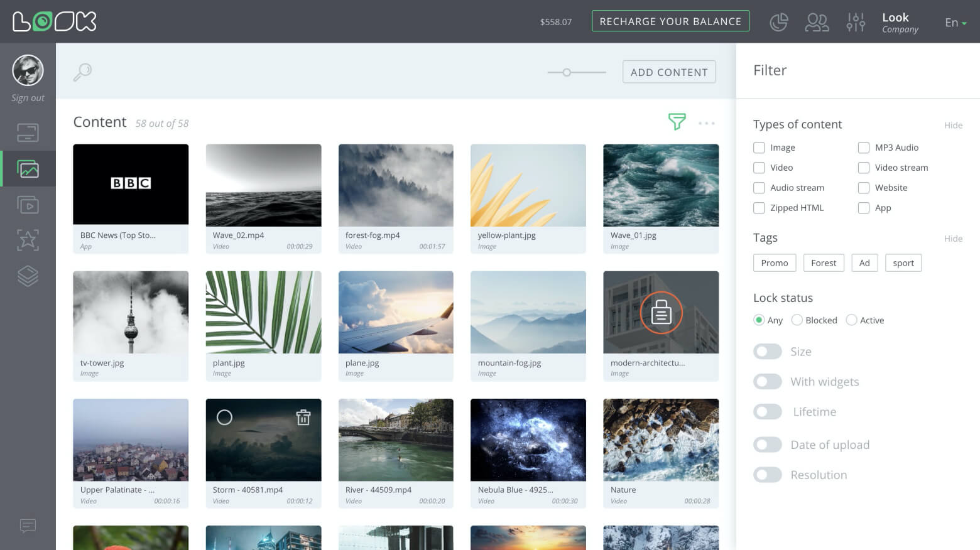Open the settings sliders panel
The width and height of the screenshot is (980, 550).
pos(856,21)
